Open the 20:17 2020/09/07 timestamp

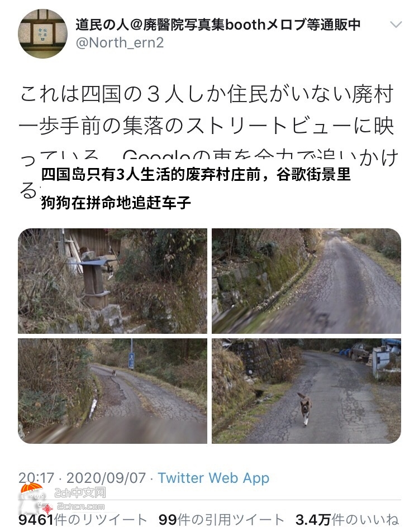[82, 478]
